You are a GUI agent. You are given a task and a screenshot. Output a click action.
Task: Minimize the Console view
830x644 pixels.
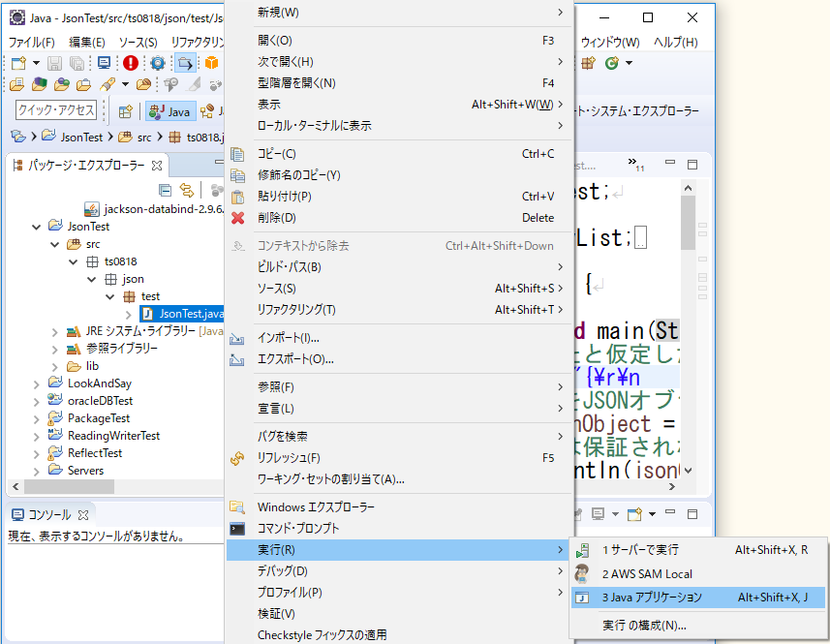click(x=670, y=514)
